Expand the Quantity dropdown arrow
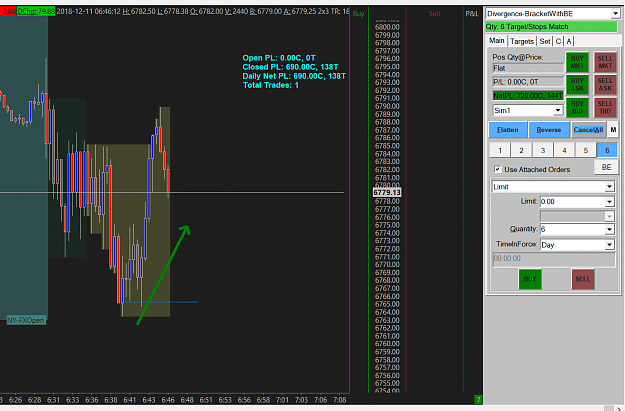This screenshot has height=411, width=625. coord(609,229)
